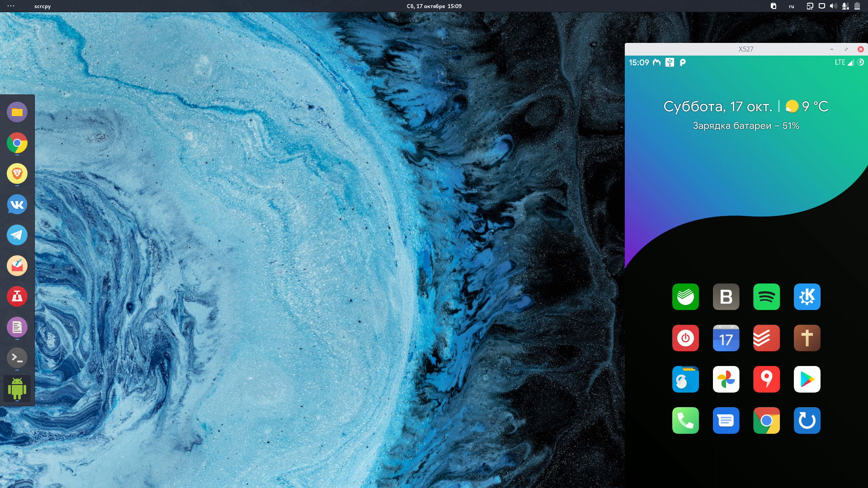Switch the 'ru' keyboard layout indicator
Viewport: 868px width, 488px height.
point(792,6)
